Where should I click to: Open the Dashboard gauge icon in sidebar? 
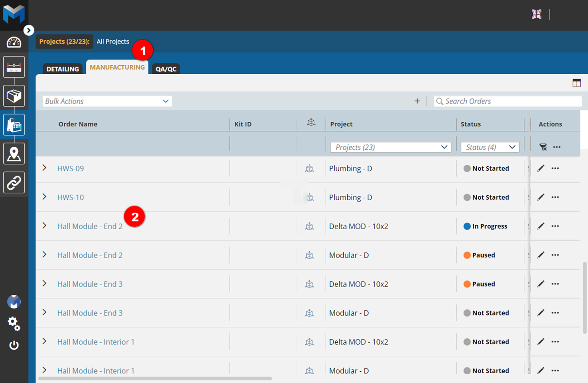point(14,42)
